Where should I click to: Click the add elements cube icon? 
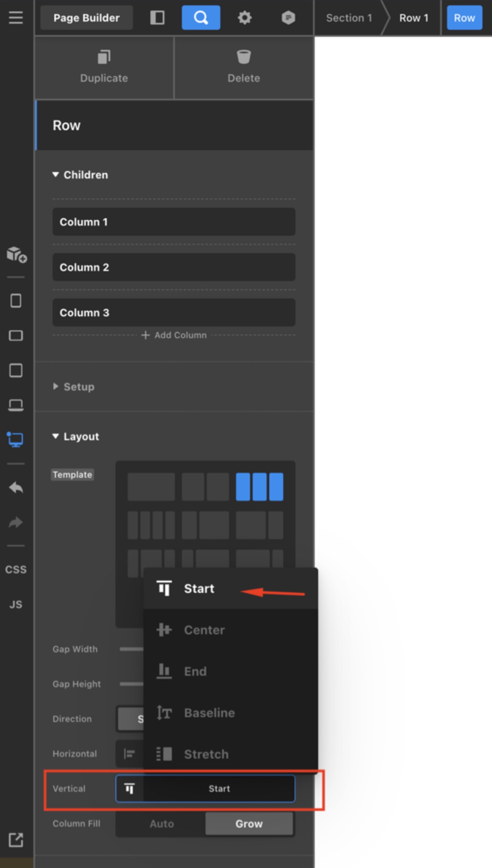point(16,254)
